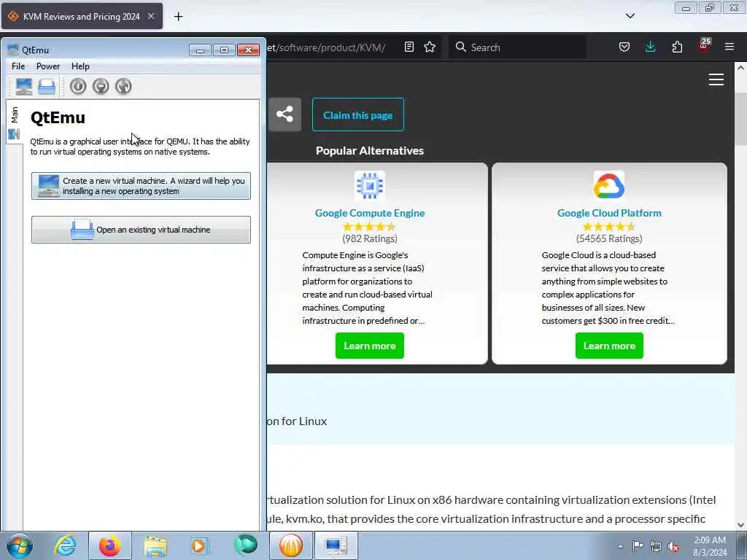Image resolution: width=747 pixels, height=560 pixels.
Task: Click the Google Cloud Platform logo
Action: click(609, 185)
